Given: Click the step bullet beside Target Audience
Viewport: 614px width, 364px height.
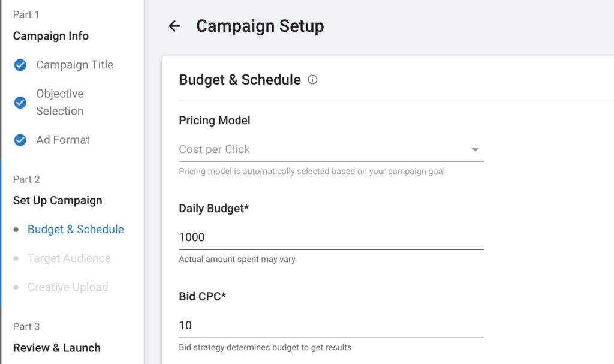Looking at the screenshot, I should tap(16, 258).
